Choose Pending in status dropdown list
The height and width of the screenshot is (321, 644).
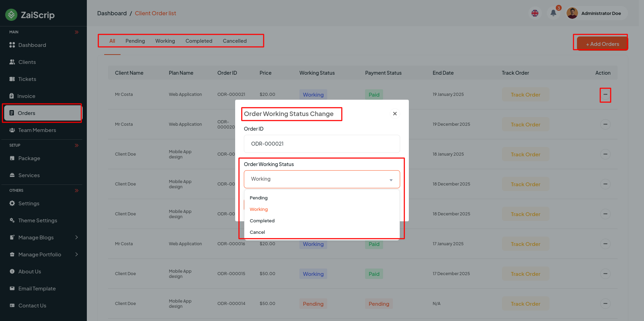coord(322,198)
